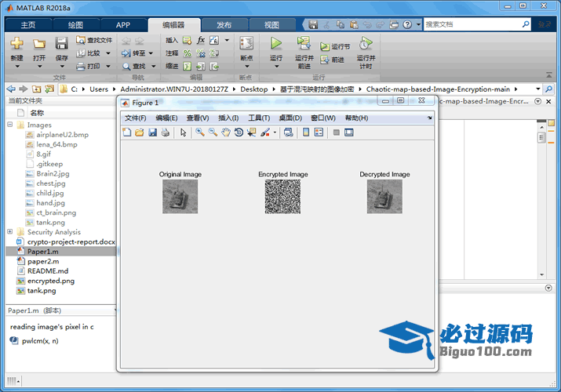Select Figure 1 pan hand tool
The image size is (561, 392).
coord(225,132)
